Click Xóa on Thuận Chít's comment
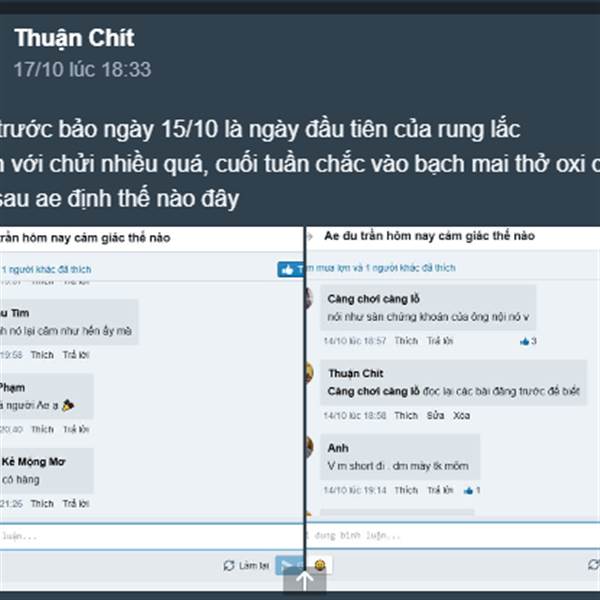600x600 pixels. coord(461,416)
